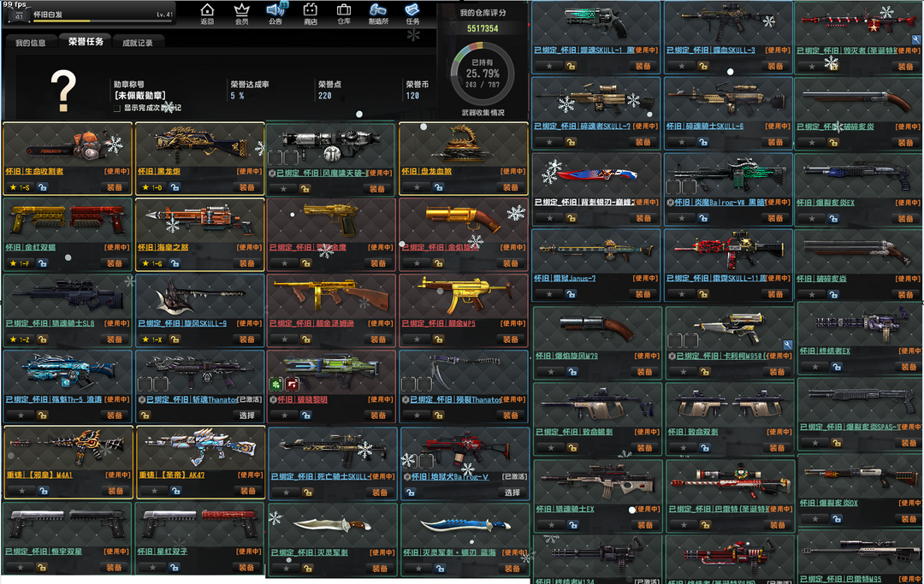
Task: Toggle favorite star on 靓金MP5
Action: point(418,339)
